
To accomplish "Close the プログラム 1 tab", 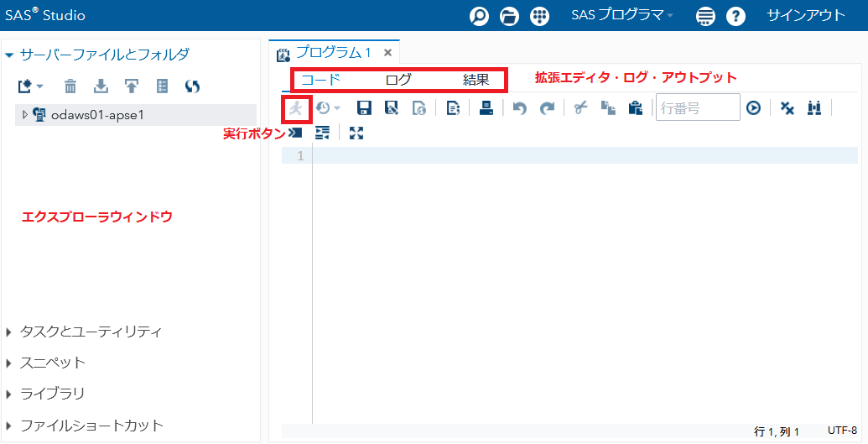I will [x=388, y=53].
